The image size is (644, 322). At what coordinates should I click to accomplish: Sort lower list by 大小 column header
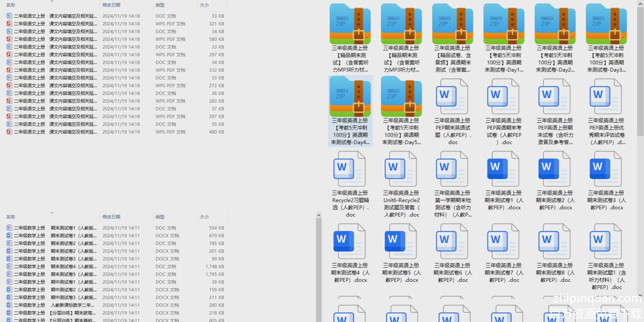point(204,217)
